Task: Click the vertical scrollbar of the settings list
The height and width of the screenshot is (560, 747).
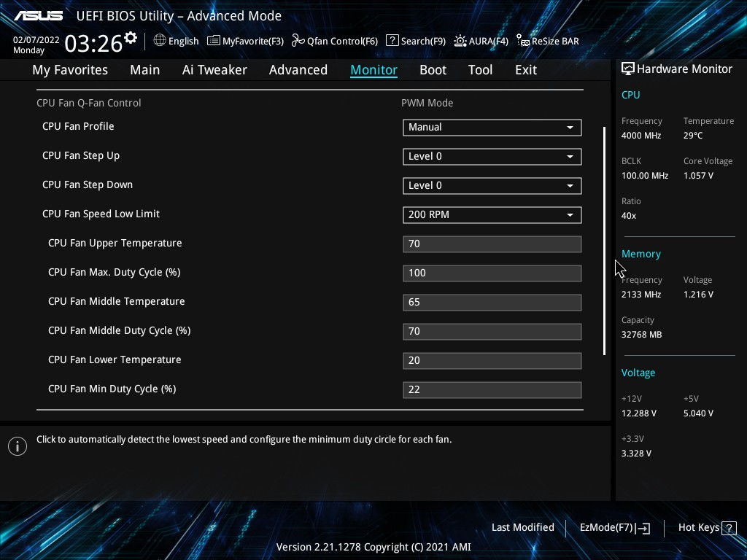Action: [x=604, y=241]
